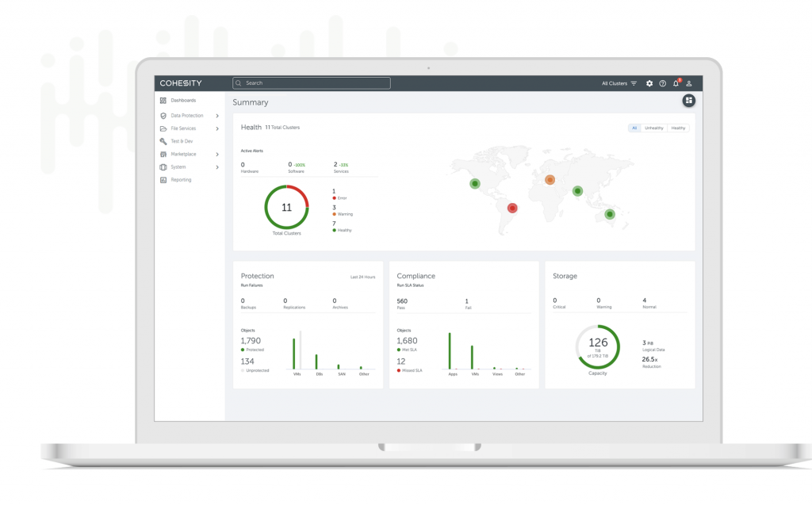
Task: Click the Dashboards sidebar icon
Action: [x=163, y=101]
